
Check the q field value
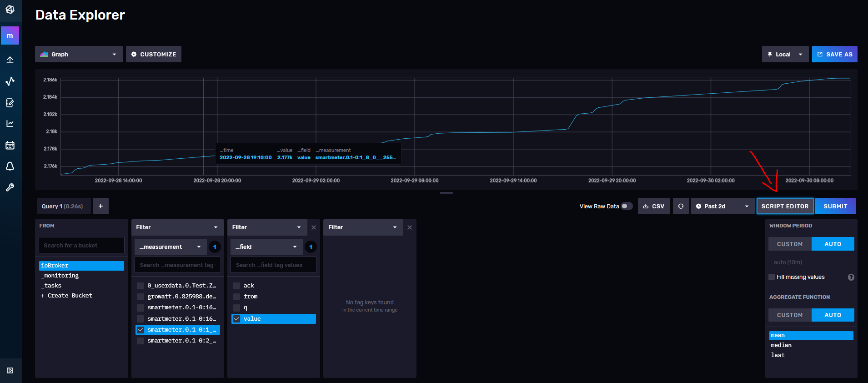pos(236,307)
